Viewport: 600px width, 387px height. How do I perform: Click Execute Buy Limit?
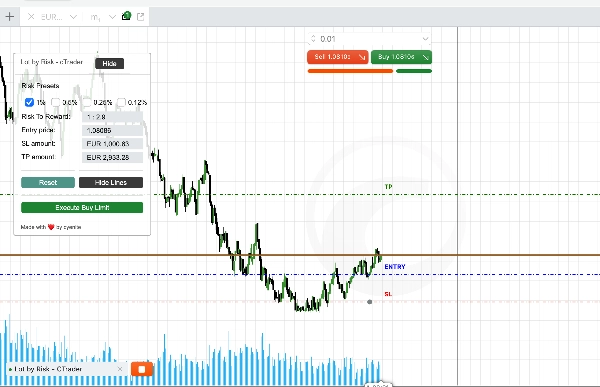82,207
